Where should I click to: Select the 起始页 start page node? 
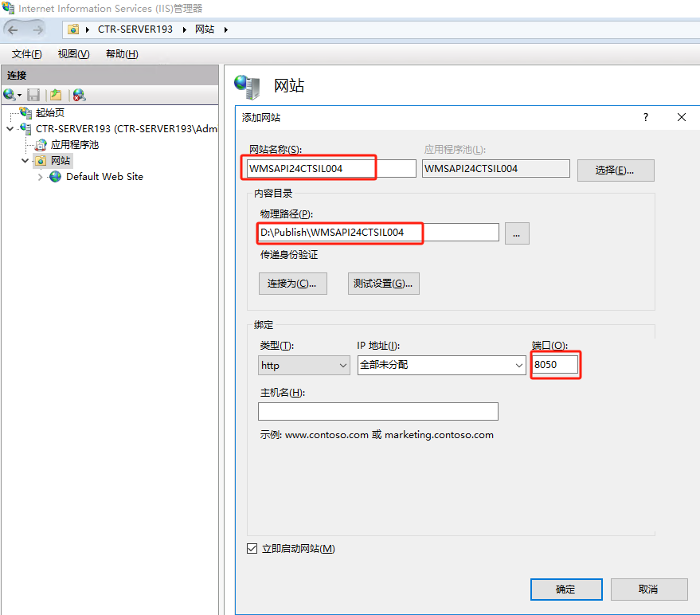pos(49,113)
